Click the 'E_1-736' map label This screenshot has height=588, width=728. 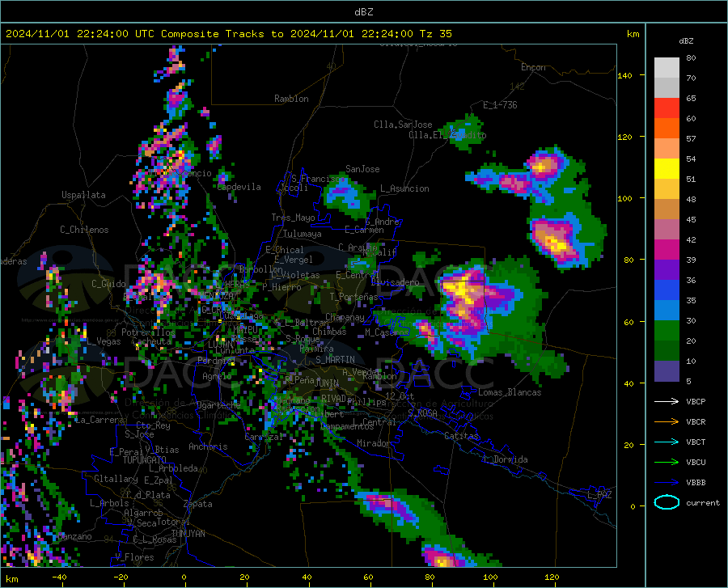(500, 105)
